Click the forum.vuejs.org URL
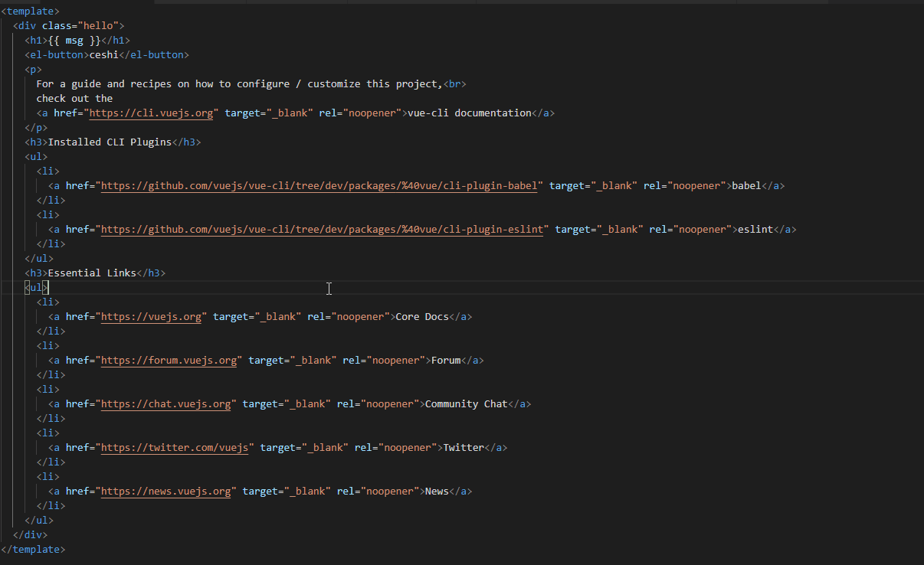 169,360
